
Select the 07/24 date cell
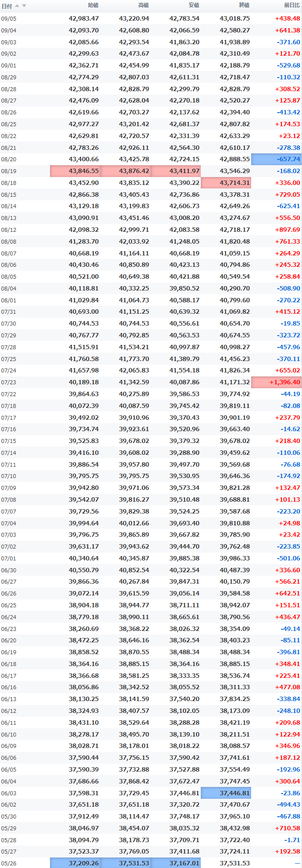click(x=9, y=371)
